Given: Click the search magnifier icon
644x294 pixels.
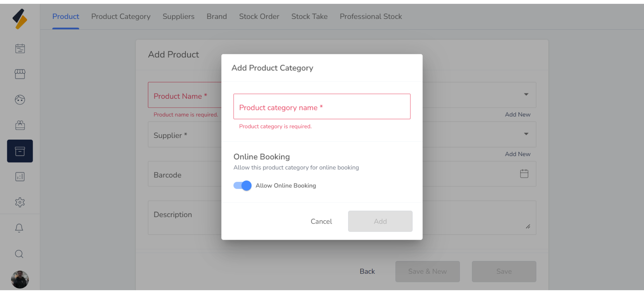Looking at the screenshot, I should 19,254.
